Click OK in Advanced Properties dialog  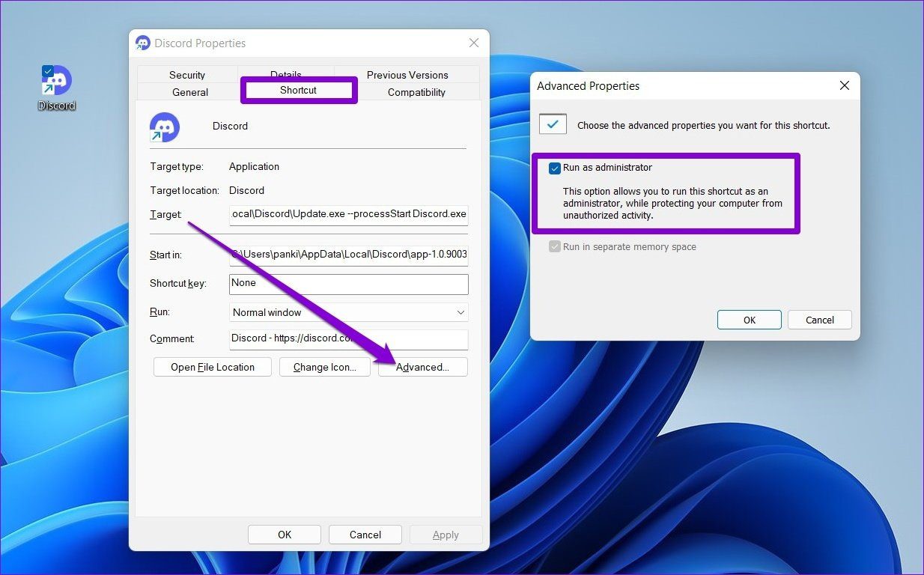(750, 320)
